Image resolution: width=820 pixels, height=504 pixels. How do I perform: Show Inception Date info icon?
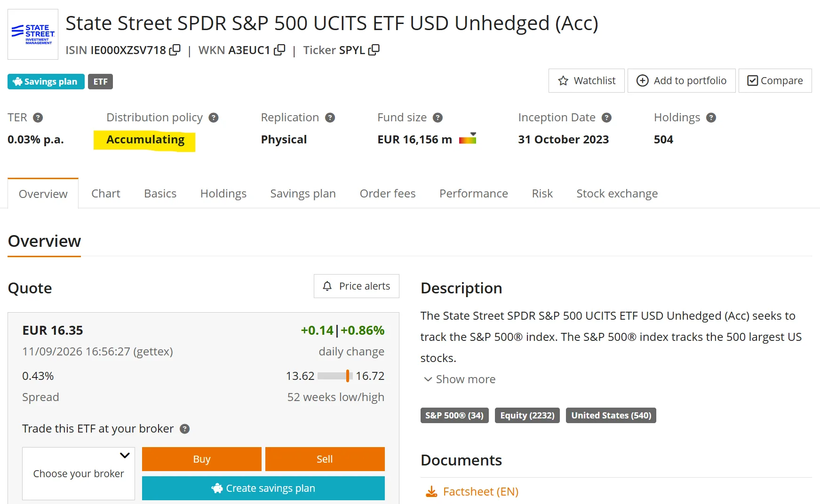[607, 118]
